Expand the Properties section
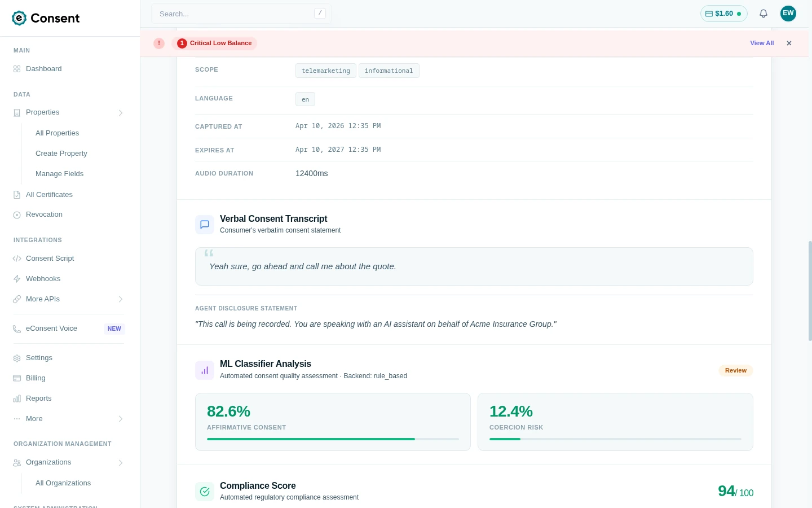 pyautogui.click(x=121, y=113)
